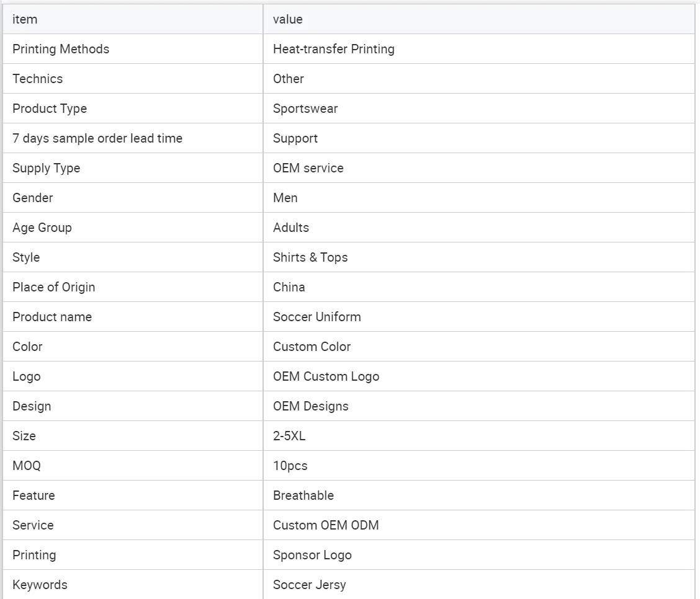Image resolution: width=700 pixels, height=599 pixels.
Task: Select the 'Technics' row label
Action: (x=38, y=79)
